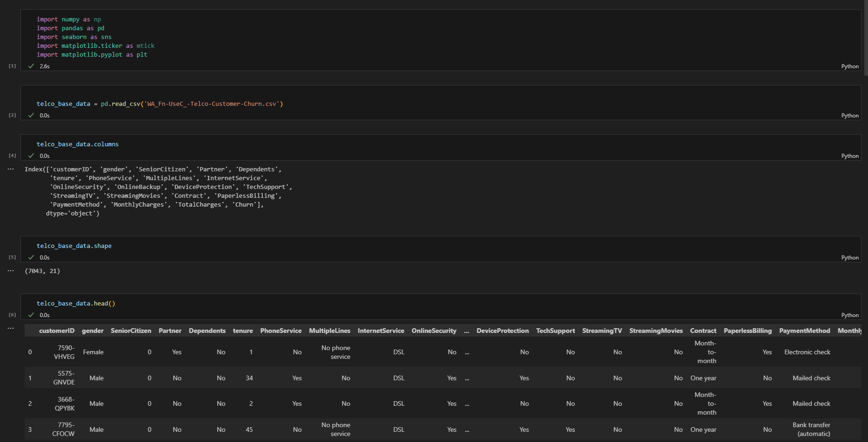Select the table row with customer 5575-GNVDE
Viewport: 868px width, 442px height.
click(443, 378)
